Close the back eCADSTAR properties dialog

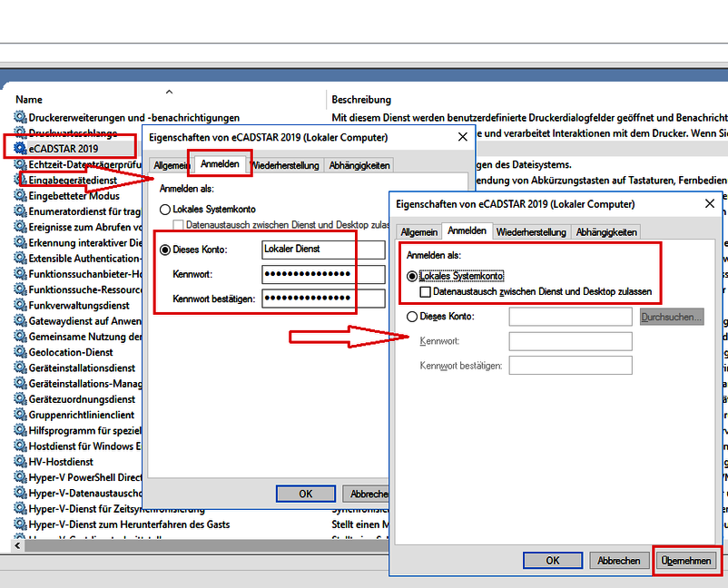pyautogui.click(x=462, y=137)
